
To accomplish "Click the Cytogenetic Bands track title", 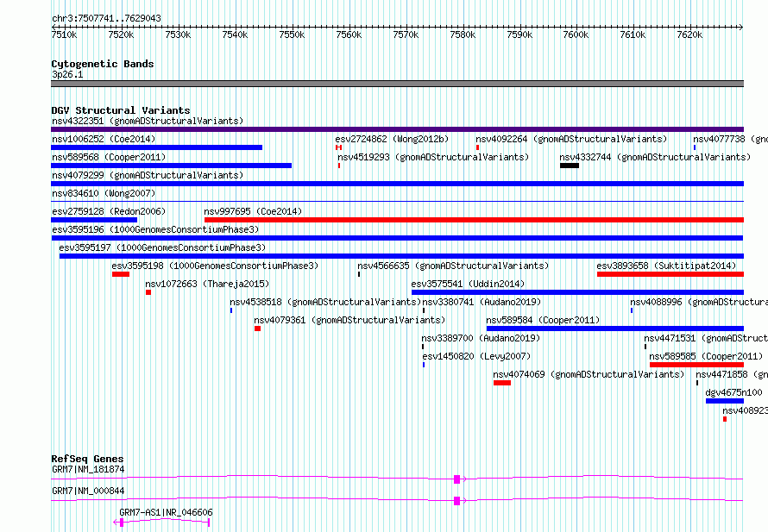I will coord(103,64).
